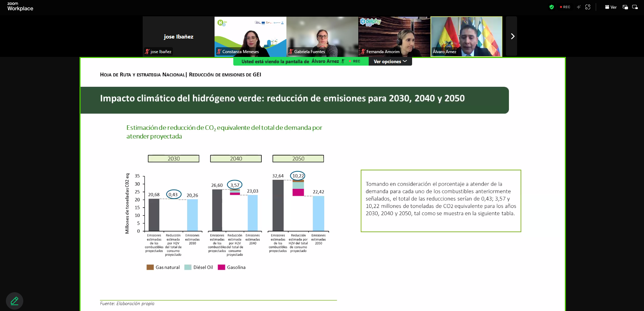Click Fernanda Amorim muted microphone icon
Viewport: 644px width, 311px height.
pos(363,52)
